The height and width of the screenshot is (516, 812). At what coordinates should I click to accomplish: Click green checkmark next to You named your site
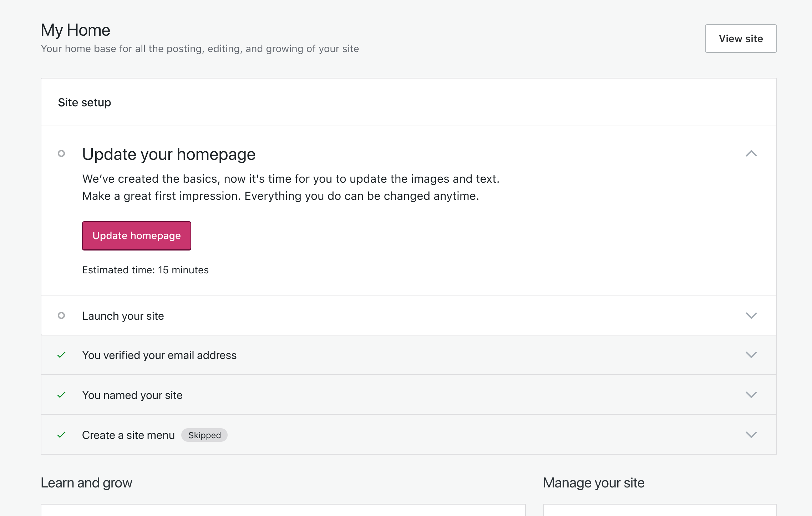coord(61,395)
